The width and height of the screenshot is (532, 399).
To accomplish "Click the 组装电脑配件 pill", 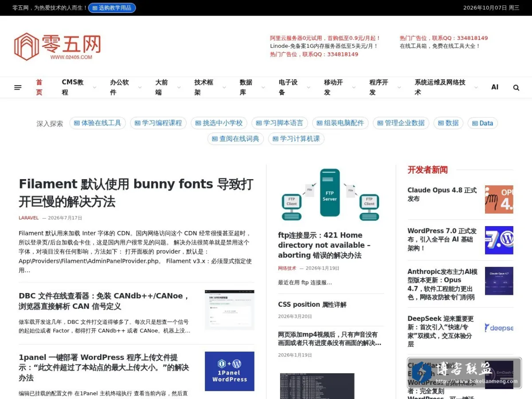I will 340,123.
